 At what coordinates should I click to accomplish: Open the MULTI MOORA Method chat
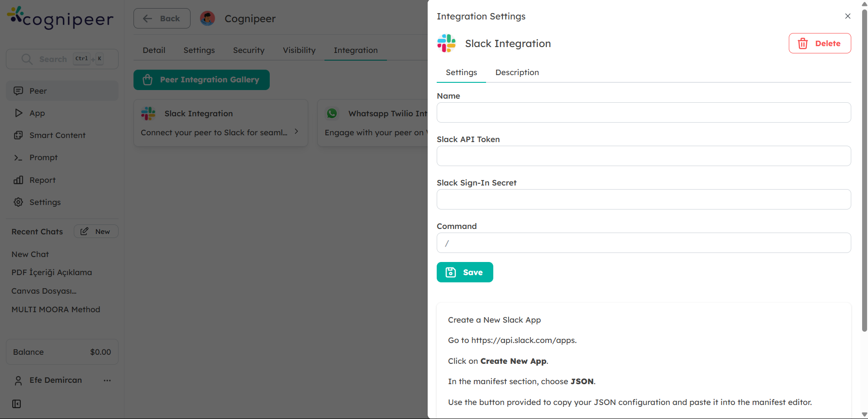tap(56, 309)
